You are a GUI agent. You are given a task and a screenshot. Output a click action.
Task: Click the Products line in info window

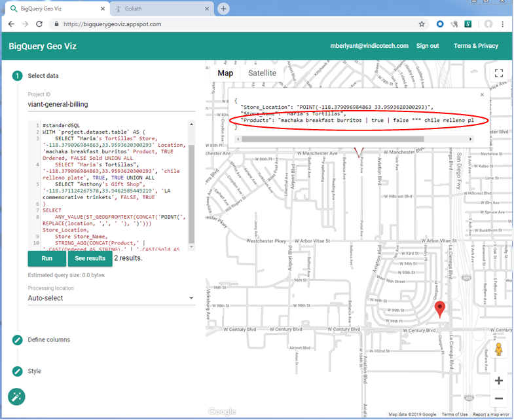[x=358, y=120]
